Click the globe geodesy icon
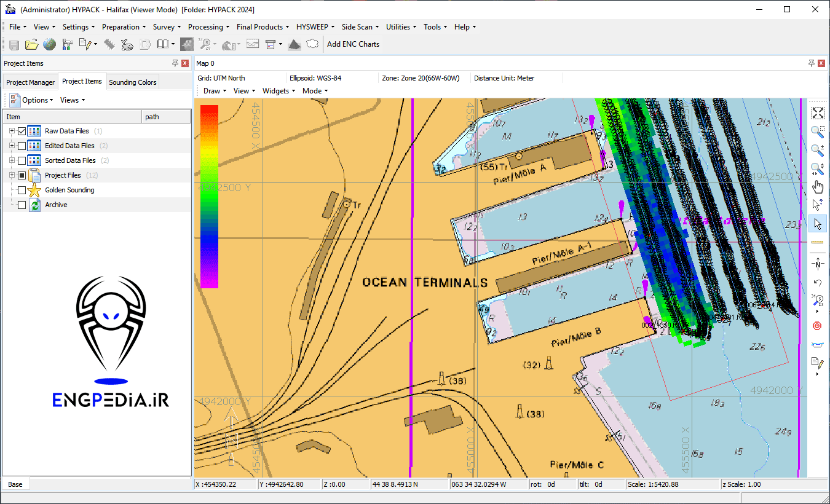 (49, 44)
